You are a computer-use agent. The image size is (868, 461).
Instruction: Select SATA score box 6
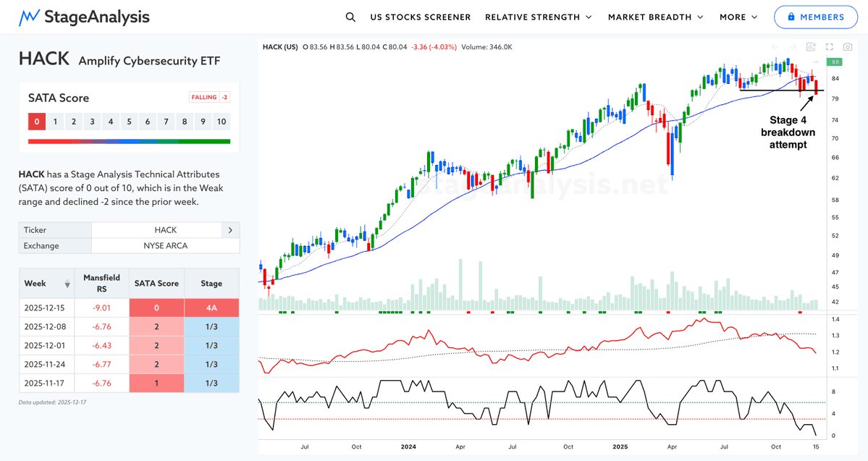147,122
